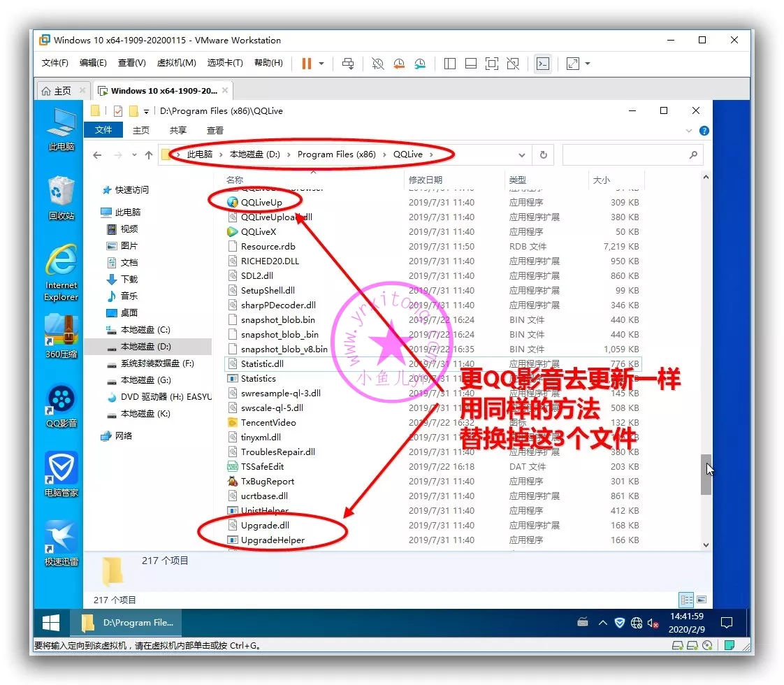Click the VMware pause virtual machine button
The width and height of the screenshot is (784, 685).
coord(306,64)
